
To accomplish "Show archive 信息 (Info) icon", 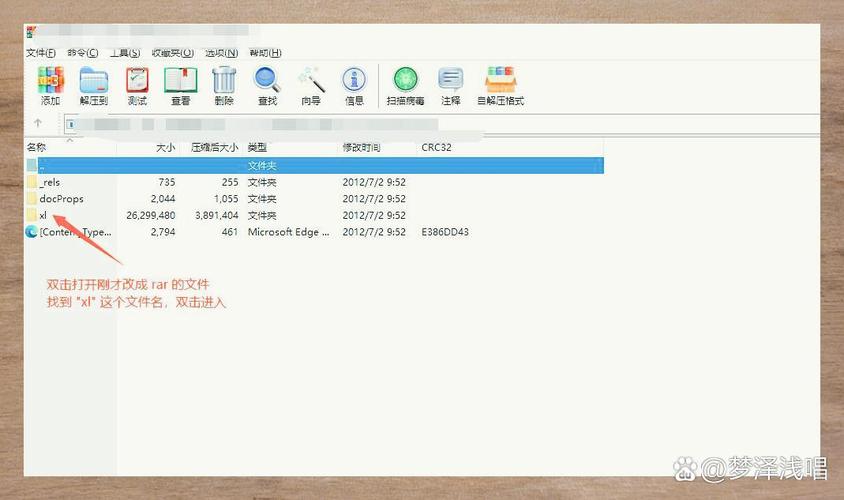I will 354,80.
